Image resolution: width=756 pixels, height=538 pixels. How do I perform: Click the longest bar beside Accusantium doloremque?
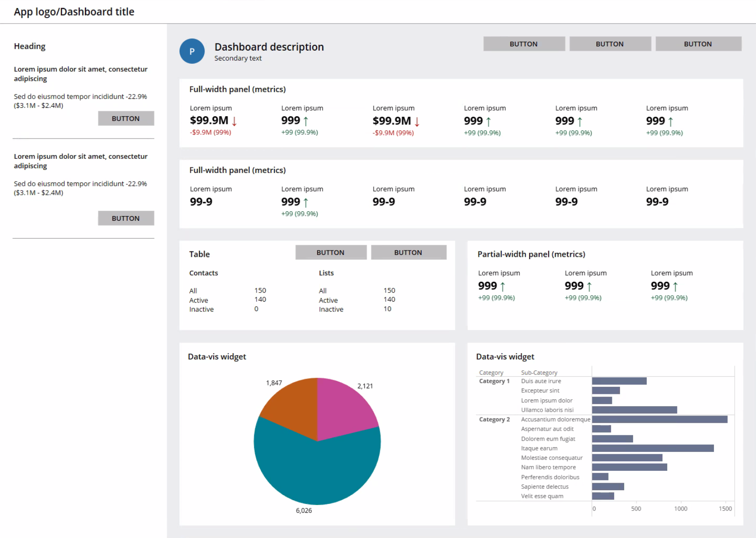click(x=659, y=419)
